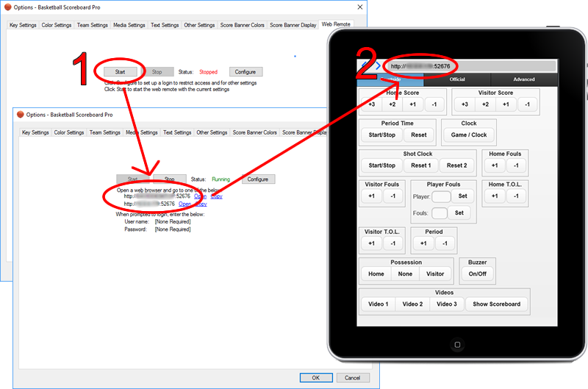Click the Player number input field
Viewport: 588px width, 389px height.
click(441, 196)
